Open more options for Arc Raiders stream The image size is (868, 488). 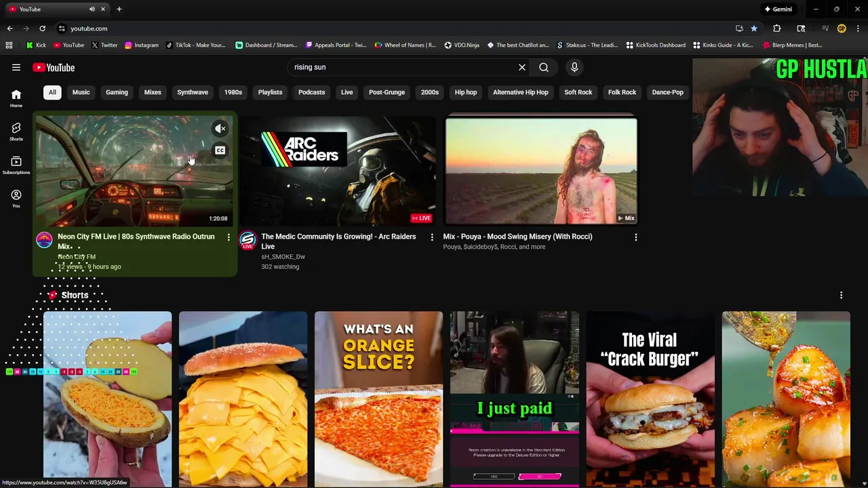(x=432, y=237)
